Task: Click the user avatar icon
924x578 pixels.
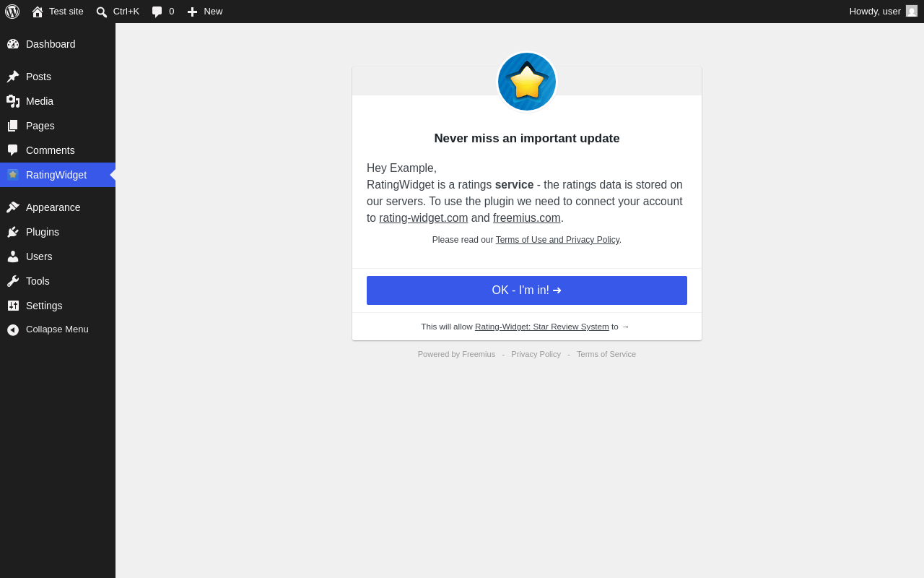Action: point(912,11)
